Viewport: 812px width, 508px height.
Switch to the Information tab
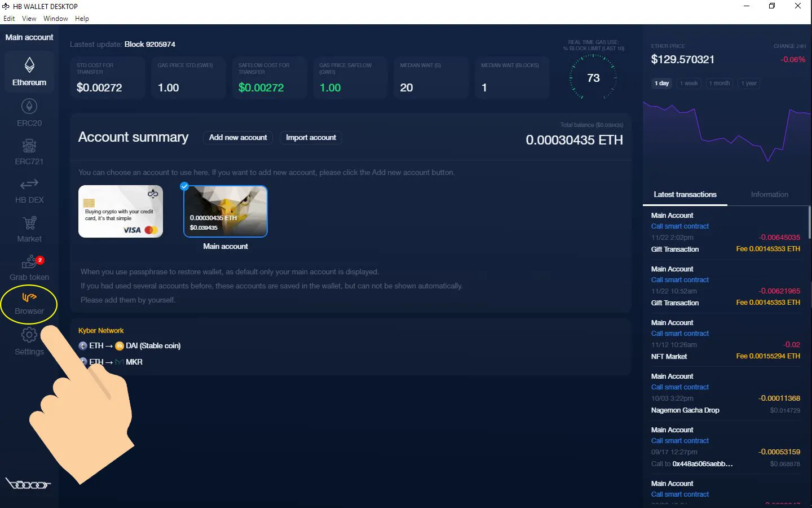tap(769, 194)
